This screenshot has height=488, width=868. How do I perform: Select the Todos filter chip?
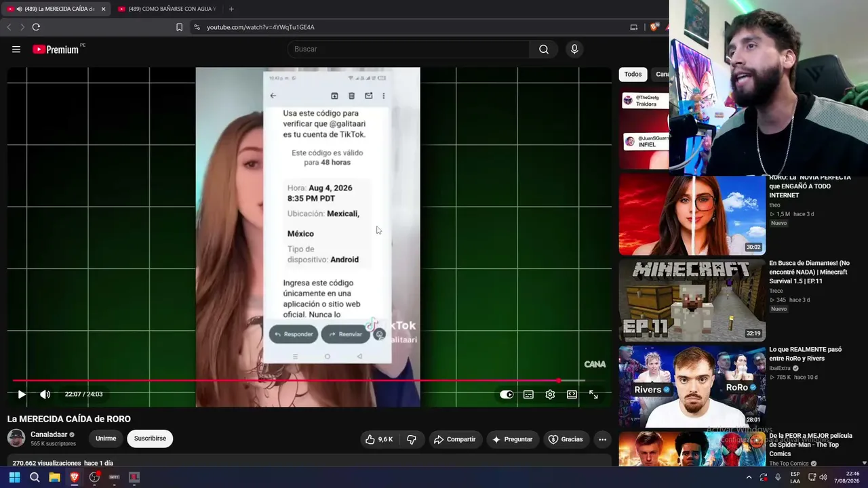(633, 75)
